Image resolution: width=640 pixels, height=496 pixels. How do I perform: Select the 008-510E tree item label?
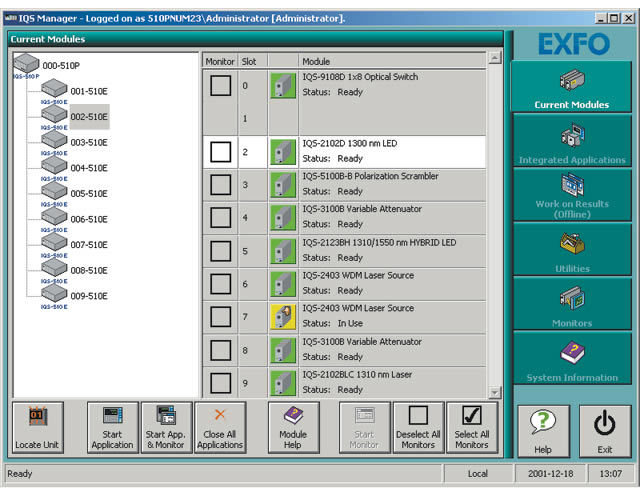[x=89, y=270]
